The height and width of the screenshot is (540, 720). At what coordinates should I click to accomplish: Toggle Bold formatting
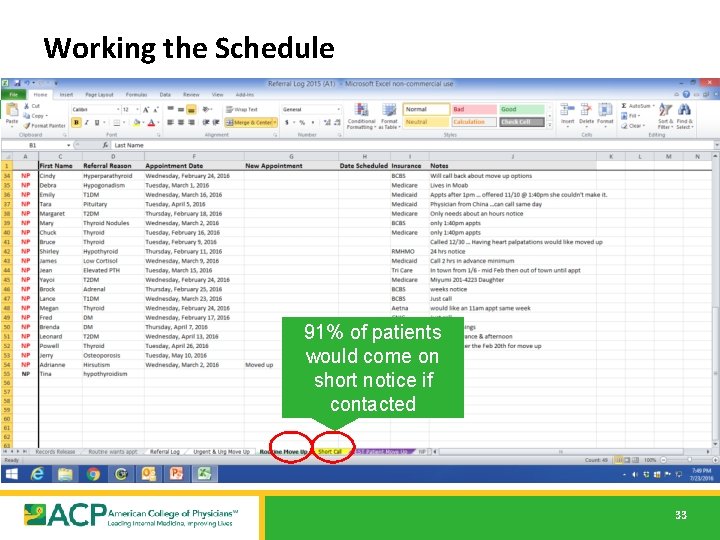click(76, 123)
